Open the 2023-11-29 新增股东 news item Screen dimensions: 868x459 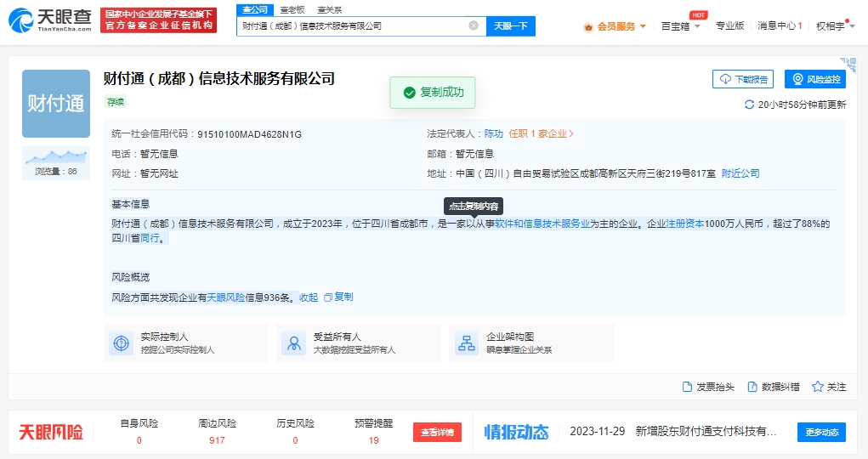click(x=673, y=431)
